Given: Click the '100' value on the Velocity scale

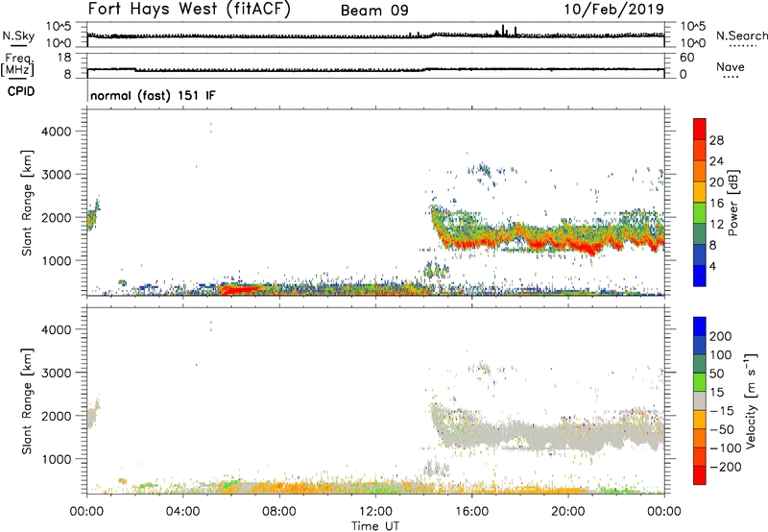Looking at the screenshot, I should pyautogui.click(x=721, y=355).
